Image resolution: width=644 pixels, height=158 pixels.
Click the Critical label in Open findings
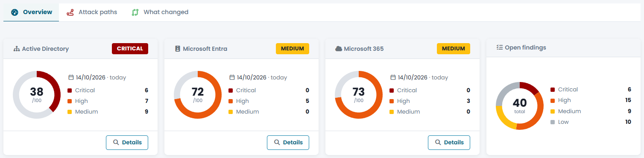[x=568, y=90]
